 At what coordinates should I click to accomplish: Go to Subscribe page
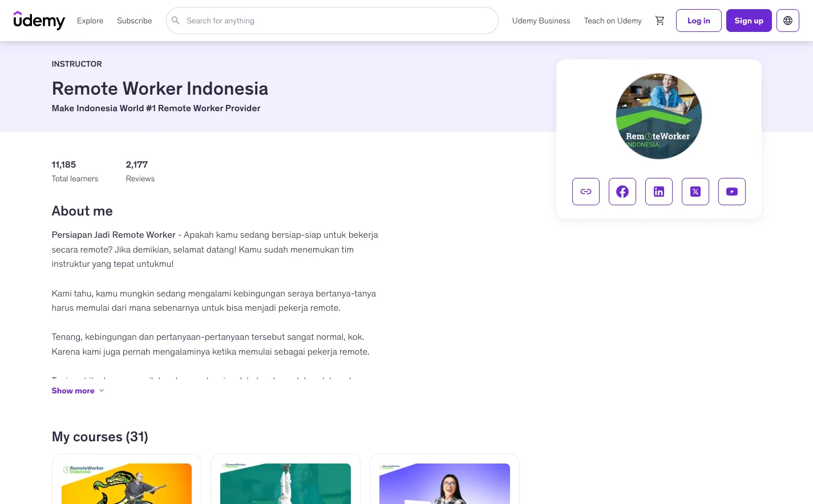135,21
